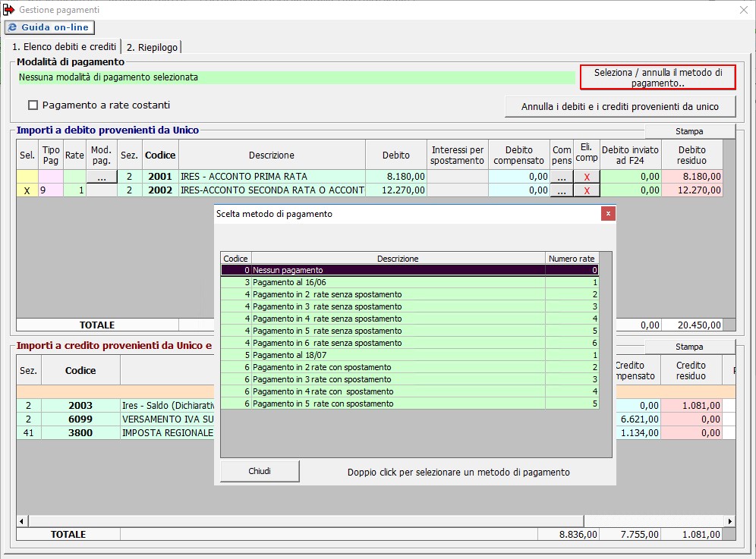The image size is (756, 559).
Task: Click the Descrizione header in debit table
Action: 272,155
